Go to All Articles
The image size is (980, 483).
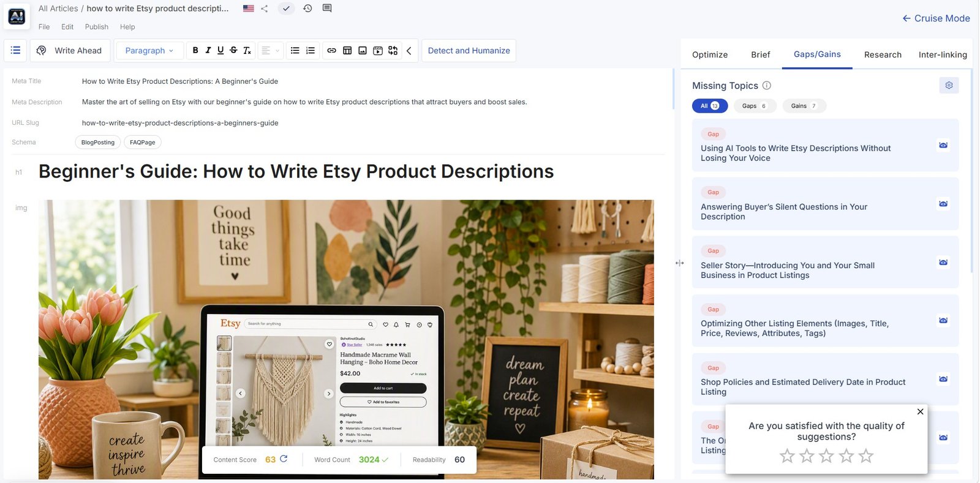point(58,9)
